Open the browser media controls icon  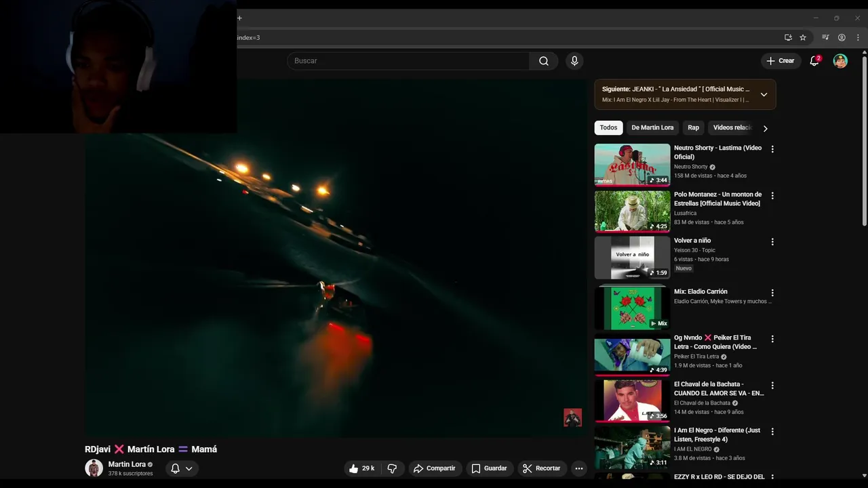pos(825,37)
